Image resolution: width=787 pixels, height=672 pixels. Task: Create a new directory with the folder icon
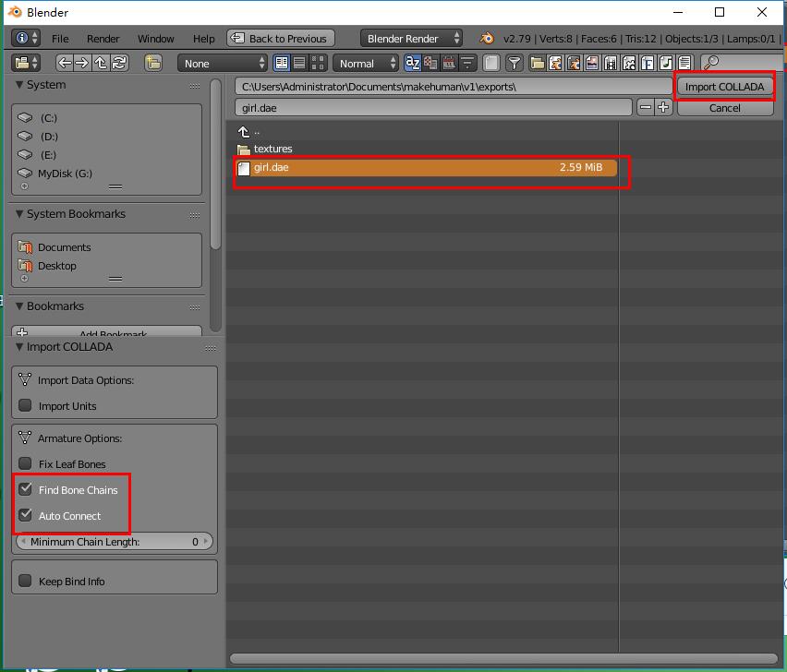tap(152, 63)
